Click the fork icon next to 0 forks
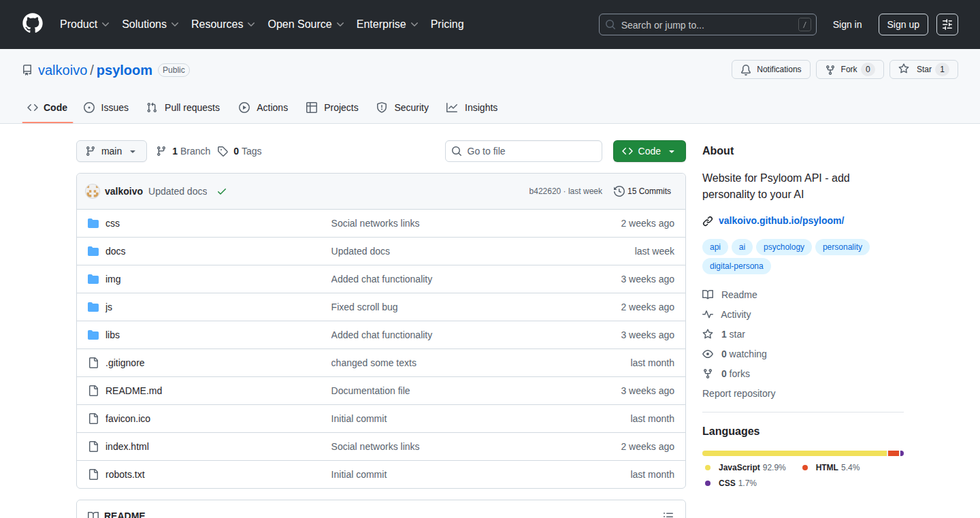 [708, 374]
